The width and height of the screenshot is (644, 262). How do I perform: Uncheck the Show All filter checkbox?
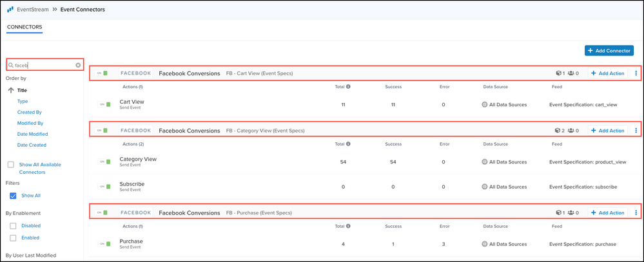14,196
